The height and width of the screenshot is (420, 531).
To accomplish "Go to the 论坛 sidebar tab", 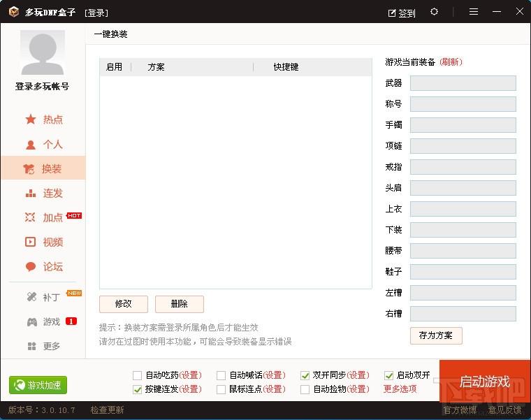I will coord(43,266).
